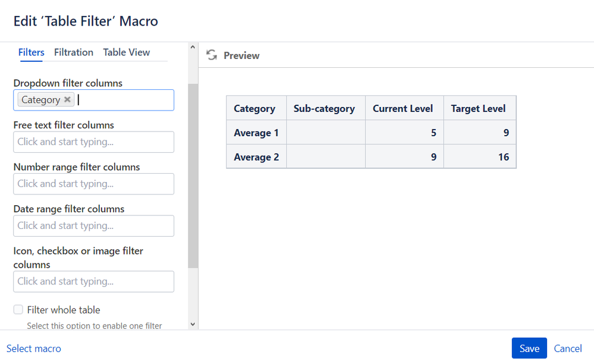Open the Dropdown filter columns field

pos(125,100)
